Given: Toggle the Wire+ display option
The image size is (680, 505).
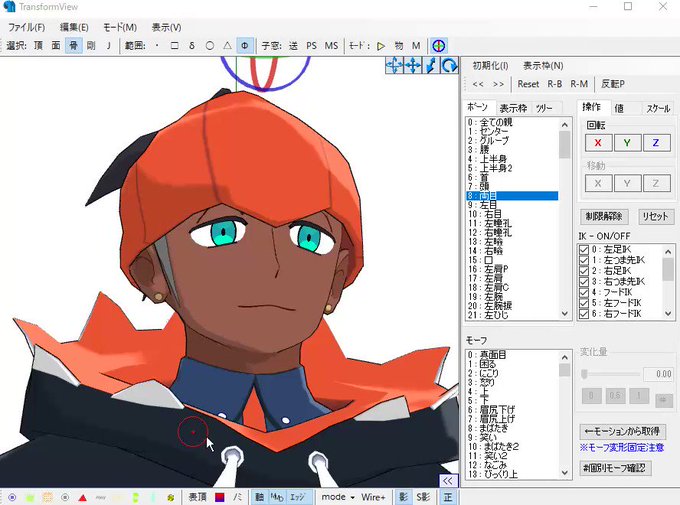Looking at the screenshot, I should pos(373,497).
